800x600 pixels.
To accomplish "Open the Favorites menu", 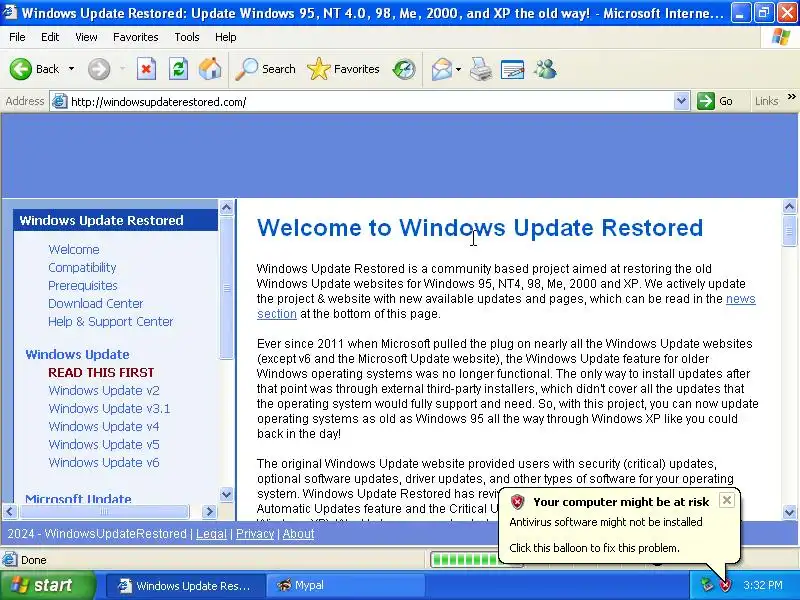I will (x=136, y=37).
